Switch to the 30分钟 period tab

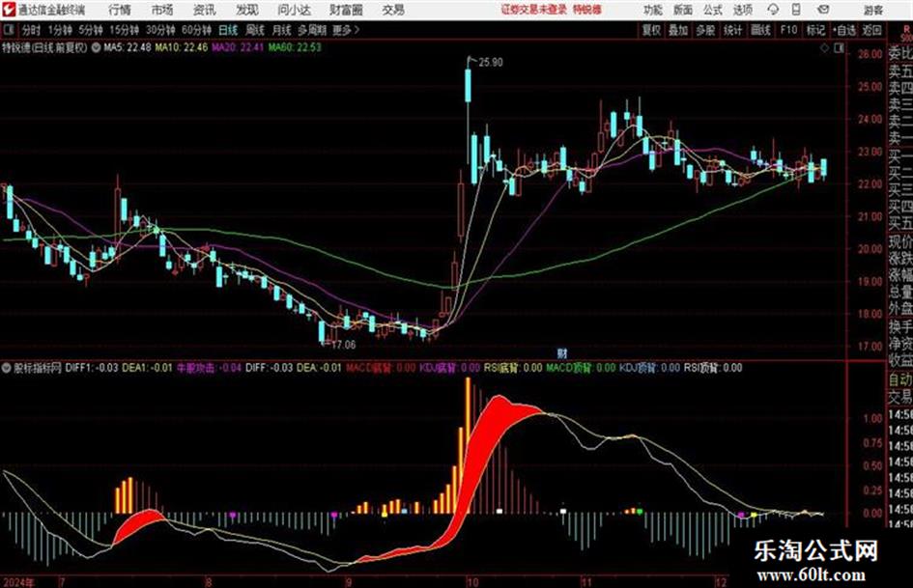pyautogui.click(x=160, y=30)
